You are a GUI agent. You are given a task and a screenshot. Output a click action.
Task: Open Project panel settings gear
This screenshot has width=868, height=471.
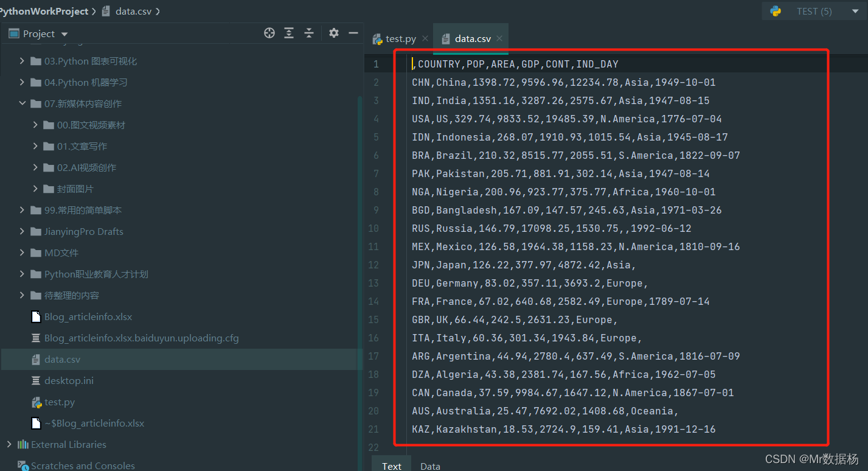click(x=334, y=33)
